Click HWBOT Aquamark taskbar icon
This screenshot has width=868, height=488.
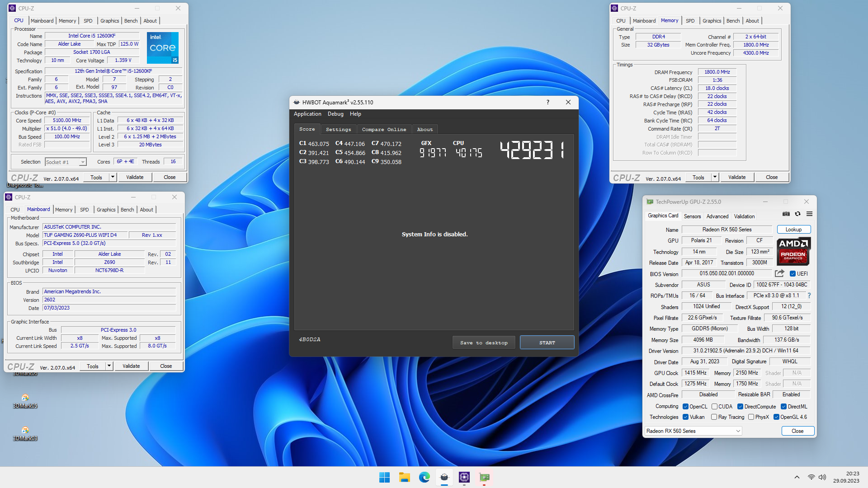444,477
